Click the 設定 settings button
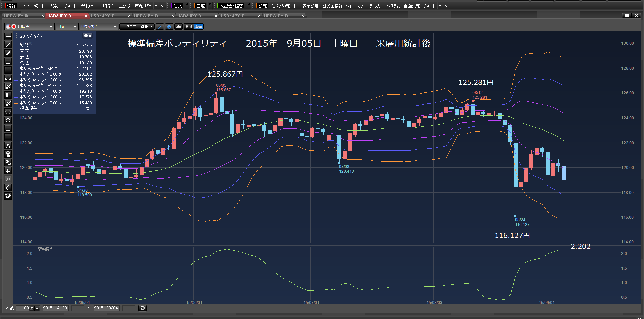The width and height of the screenshot is (644, 319). [262, 6]
